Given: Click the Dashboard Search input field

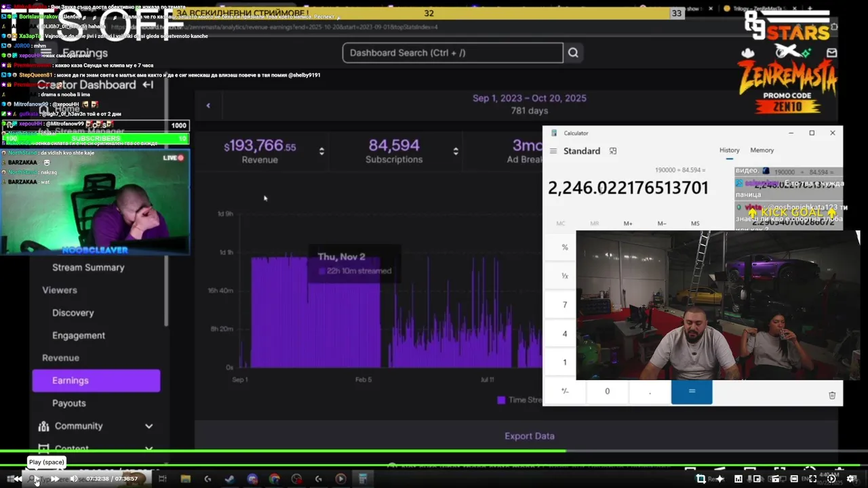Looking at the screenshot, I should coord(453,53).
